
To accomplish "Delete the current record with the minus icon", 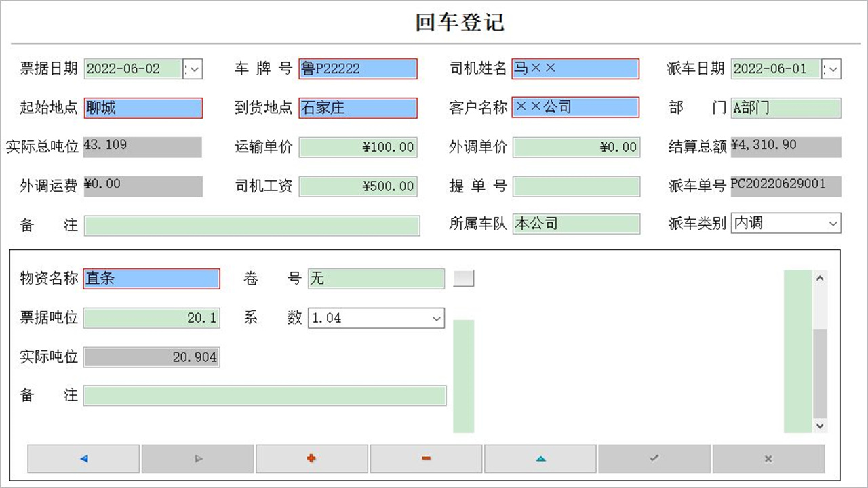I will pyautogui.click(x=425, y=458).
